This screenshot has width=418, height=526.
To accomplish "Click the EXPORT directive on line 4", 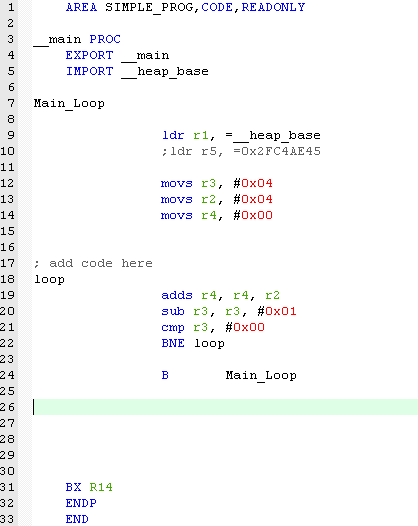I will pyautogui.click(x=90, y=55).
